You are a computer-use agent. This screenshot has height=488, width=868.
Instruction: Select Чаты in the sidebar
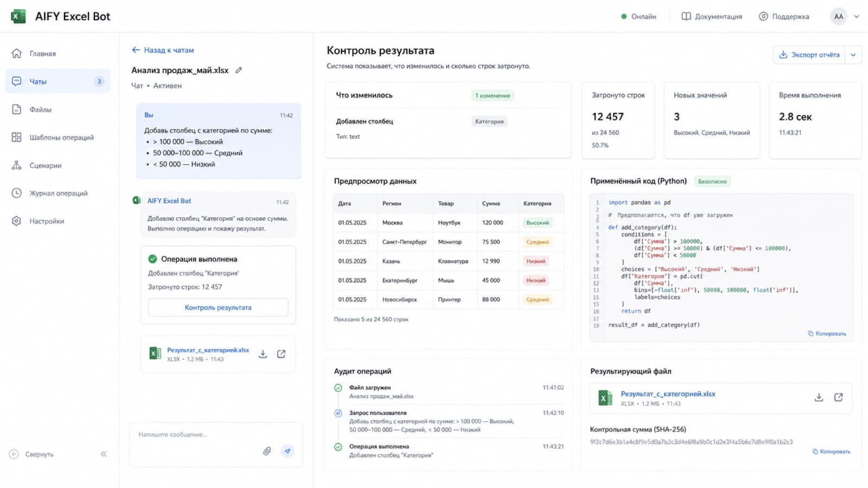[x=58, y=81]
